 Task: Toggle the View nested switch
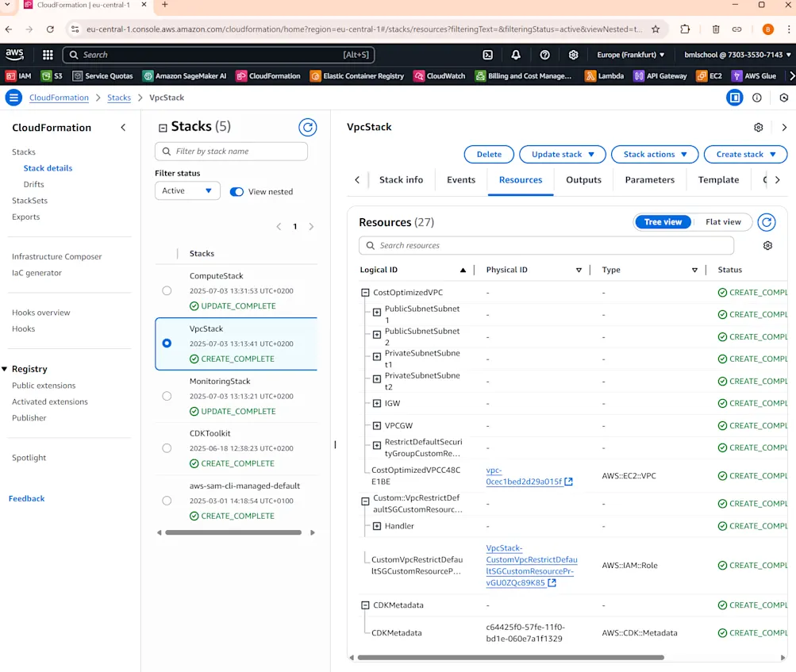pos(236,192)
